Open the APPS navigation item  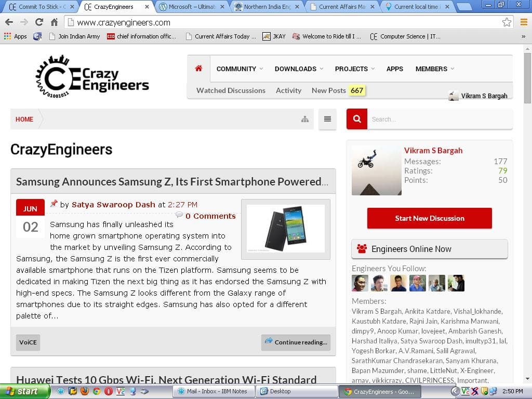395,69
